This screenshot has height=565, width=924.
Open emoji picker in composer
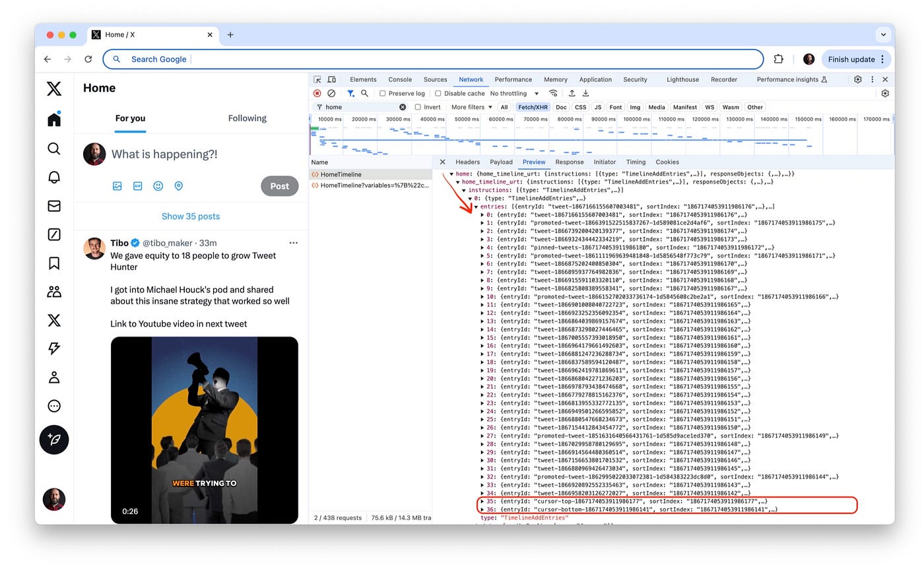(158, 186)
